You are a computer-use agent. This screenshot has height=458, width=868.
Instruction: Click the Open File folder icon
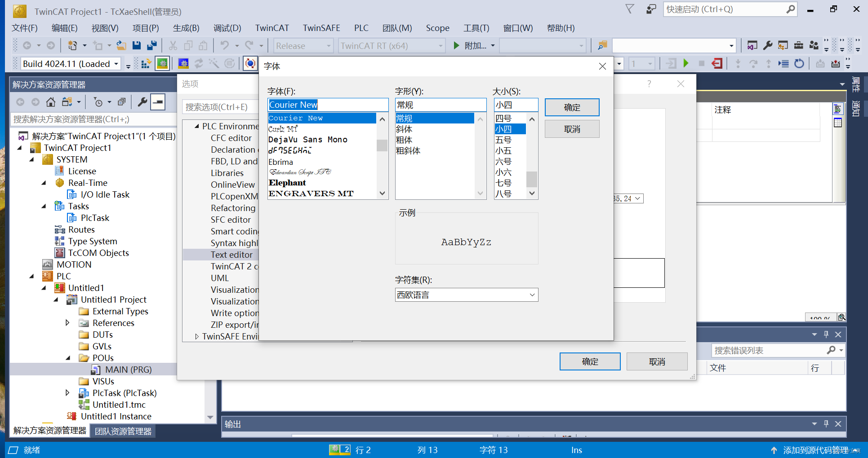click(121, 45)
